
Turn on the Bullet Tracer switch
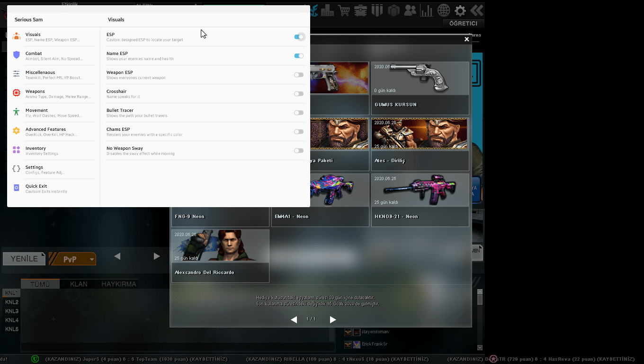[299, 113]
